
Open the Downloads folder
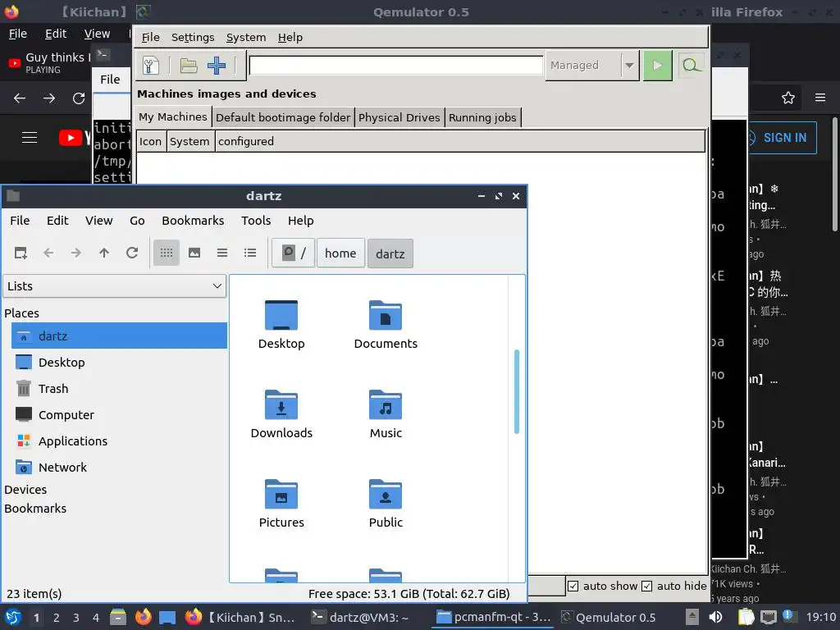point(281,414)
